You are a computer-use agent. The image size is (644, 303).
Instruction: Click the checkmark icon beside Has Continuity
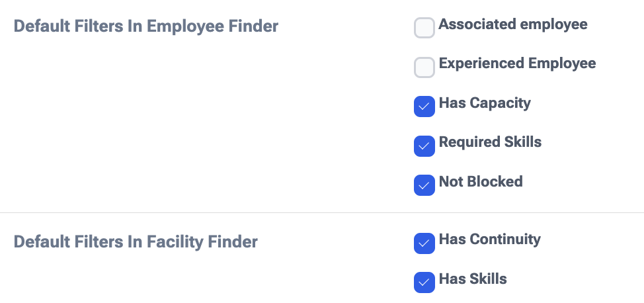pos(424,243)
